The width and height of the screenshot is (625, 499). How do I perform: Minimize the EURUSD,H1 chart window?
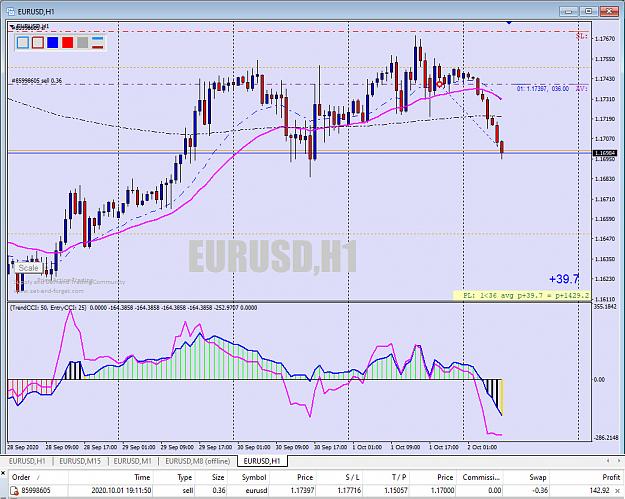tap(569, 11)
